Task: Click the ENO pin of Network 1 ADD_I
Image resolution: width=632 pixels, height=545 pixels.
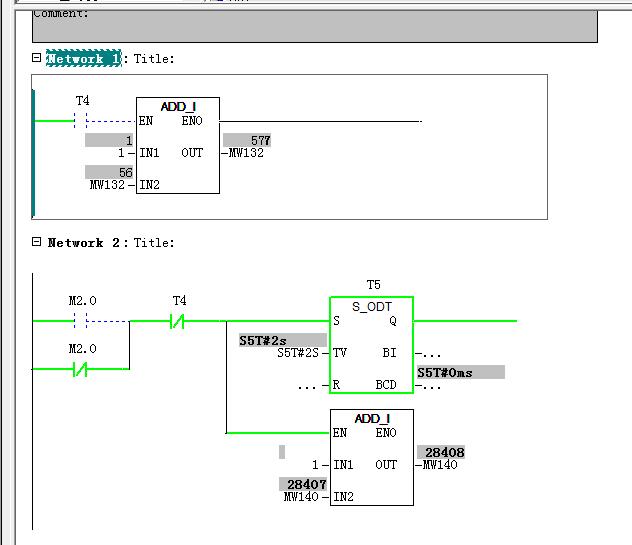Action: pyautogui.click(x=192, y=121)
